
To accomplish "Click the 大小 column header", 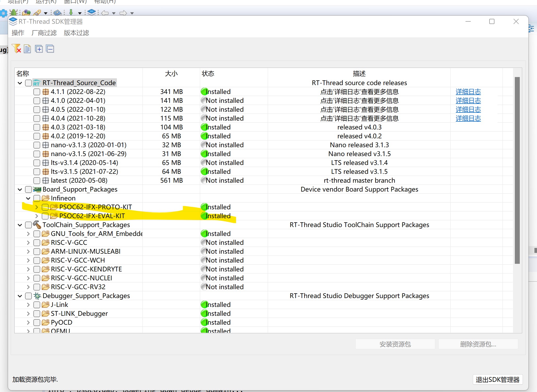I will coord(171,73).
